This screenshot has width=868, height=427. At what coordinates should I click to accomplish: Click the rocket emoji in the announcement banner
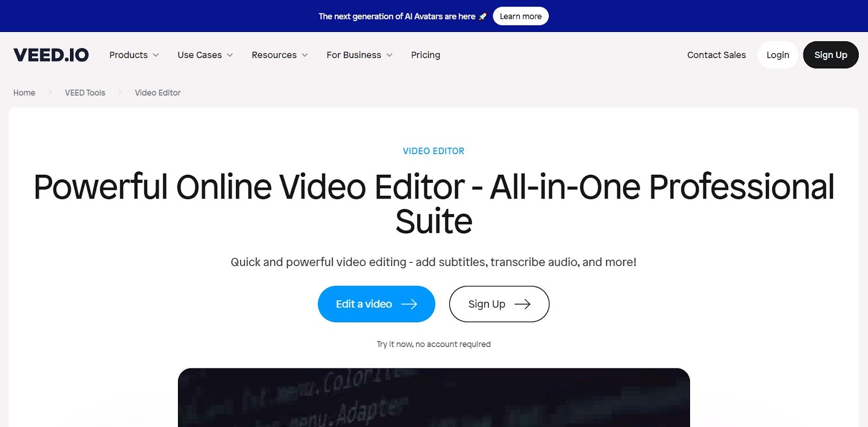point(482,16)
